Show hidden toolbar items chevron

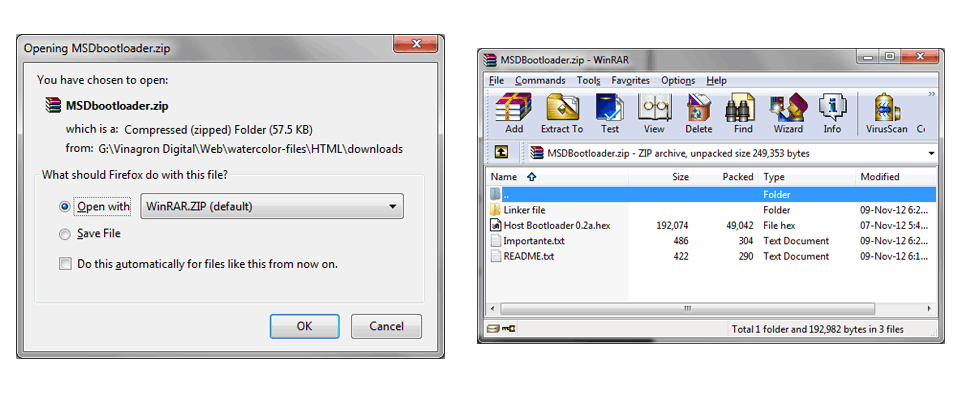(x=932, y=94)
